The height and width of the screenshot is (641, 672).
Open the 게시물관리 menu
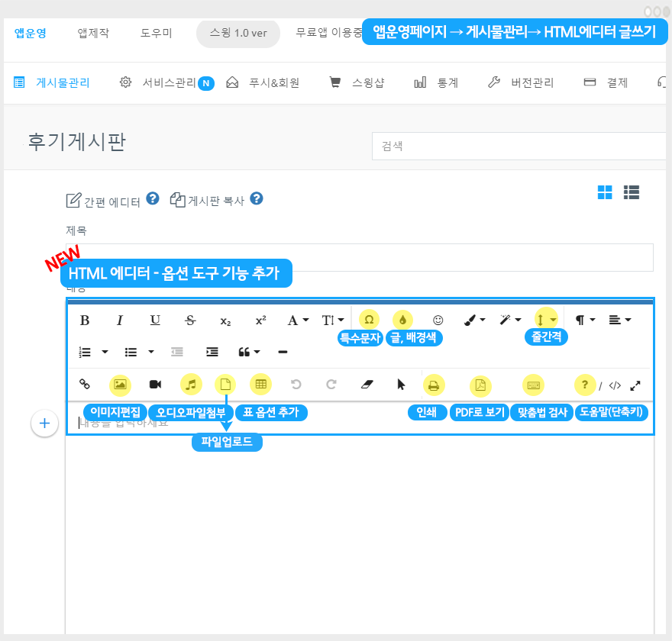tap(53, 82)
